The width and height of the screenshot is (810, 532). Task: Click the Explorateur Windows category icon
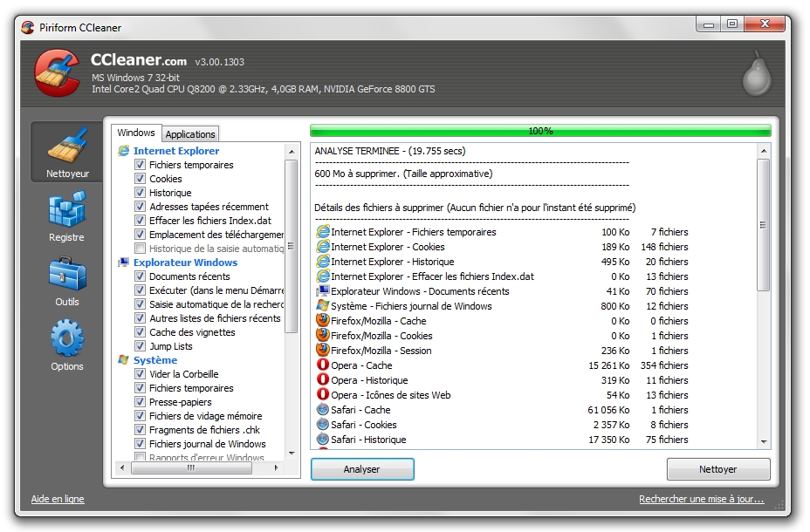[x=123, y=263]
